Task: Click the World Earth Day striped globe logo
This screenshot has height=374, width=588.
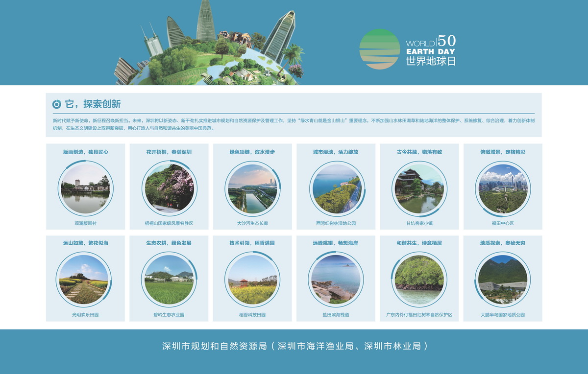Action: [x=380, y=49]
